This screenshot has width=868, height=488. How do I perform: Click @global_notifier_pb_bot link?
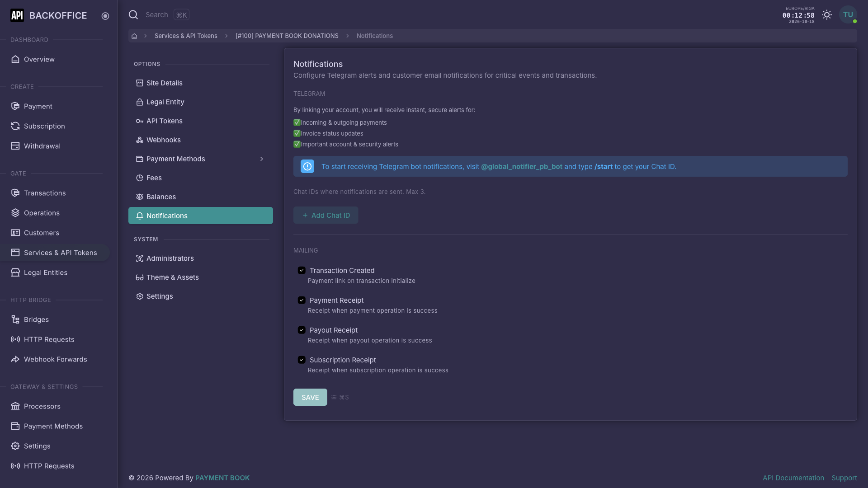click(522, 167)
